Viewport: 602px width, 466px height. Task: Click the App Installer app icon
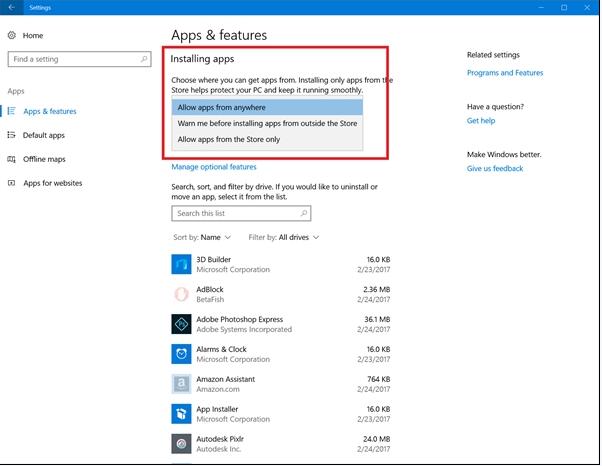click(181, 414)
